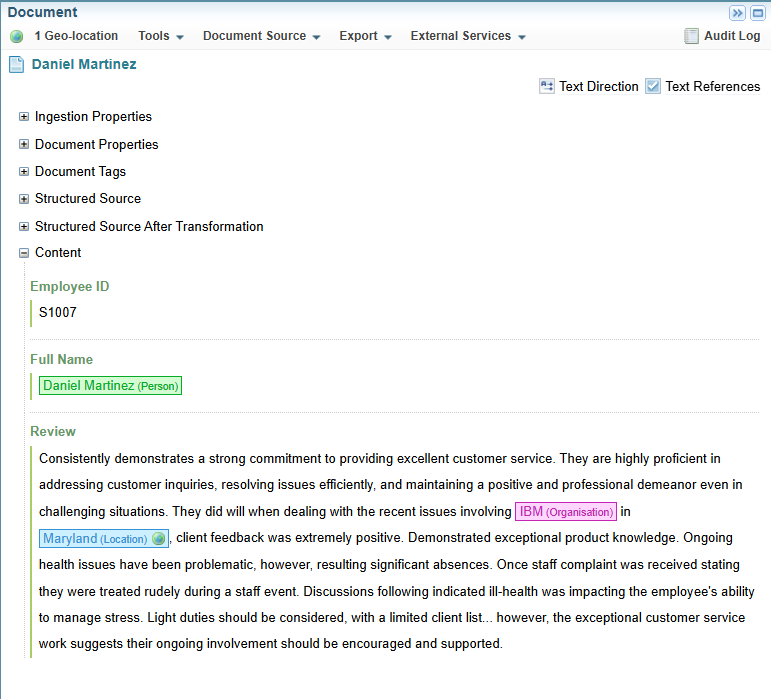Click the document icon beside Daniel Martinez
The image size is (771, 699).
point(17,65)
